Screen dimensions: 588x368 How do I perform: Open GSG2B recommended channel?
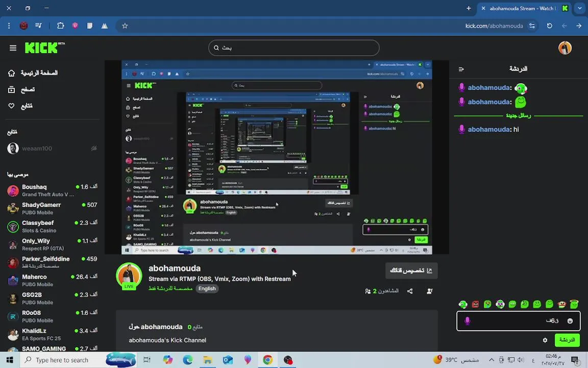(52, 298)
